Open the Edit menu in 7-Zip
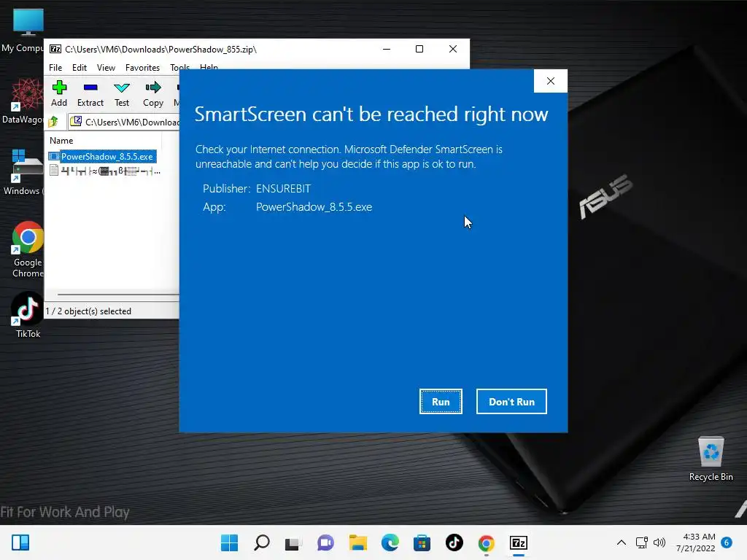 click(x=79, y=68)
